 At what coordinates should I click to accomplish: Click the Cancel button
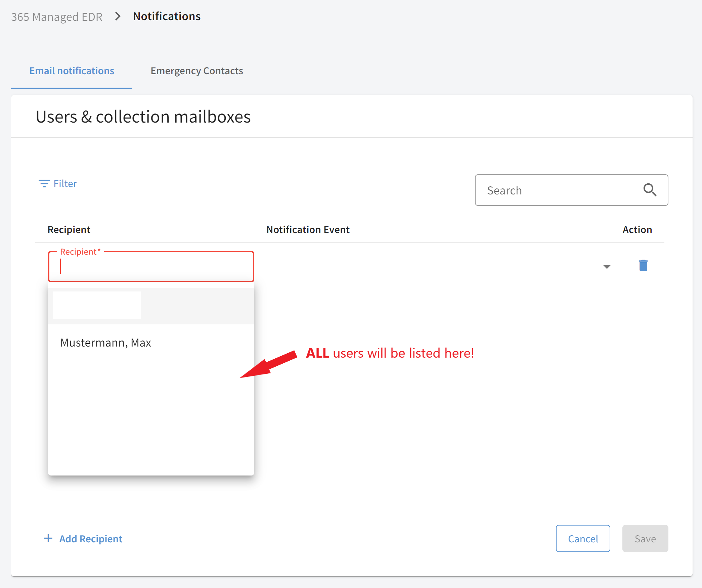tap(583, 538)
